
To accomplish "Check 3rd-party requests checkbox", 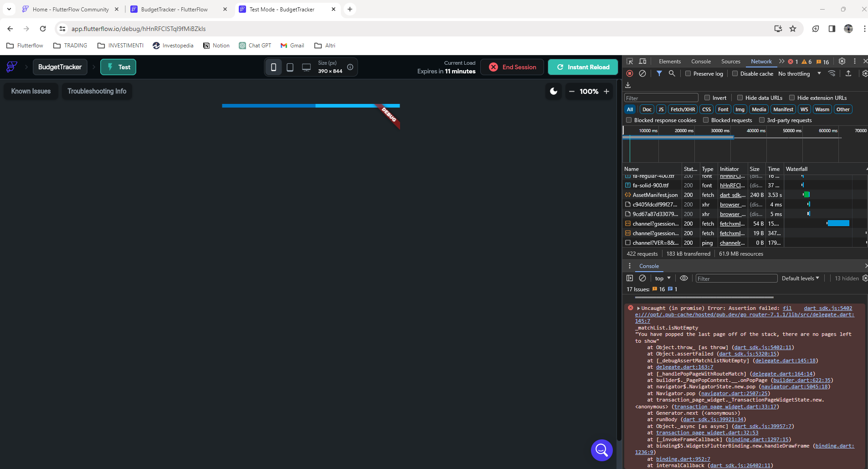I will click(761, 120).
